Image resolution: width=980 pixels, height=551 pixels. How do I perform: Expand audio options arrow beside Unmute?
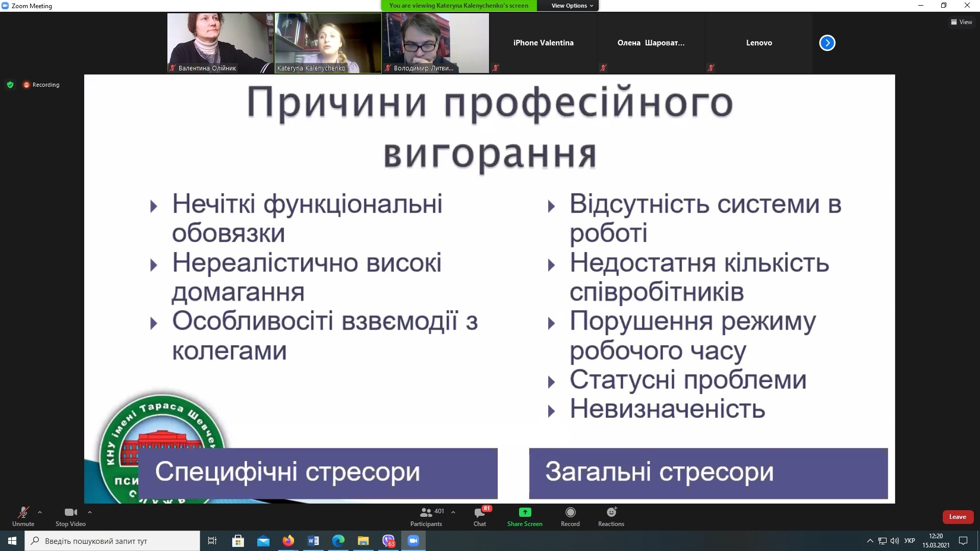pyautogui.click(x=40, y=512)
